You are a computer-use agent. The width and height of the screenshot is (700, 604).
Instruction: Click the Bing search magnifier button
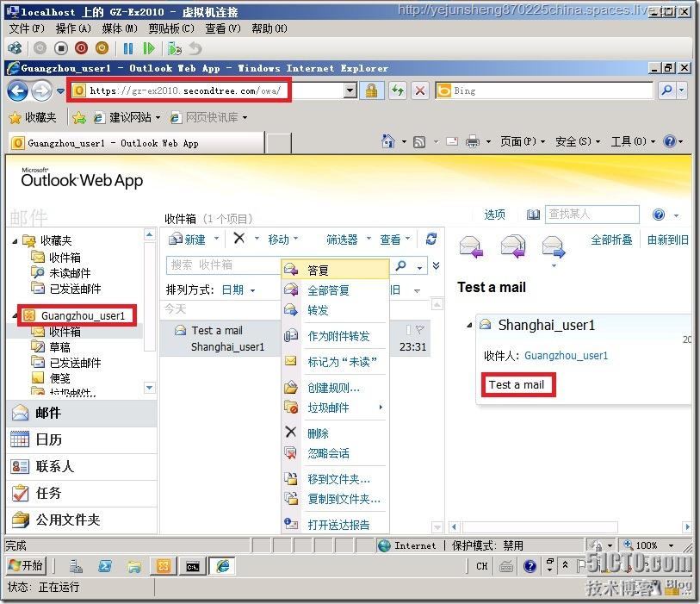[x=666, y=90]
